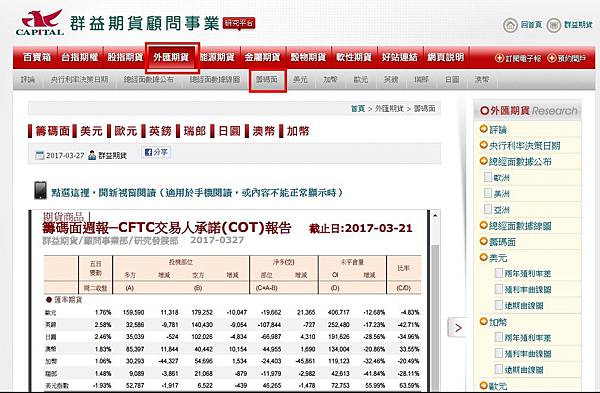Open the 金屬期貨 menu
The width and height of the screenshot is (600, 393).
click(x=262, y=57)
